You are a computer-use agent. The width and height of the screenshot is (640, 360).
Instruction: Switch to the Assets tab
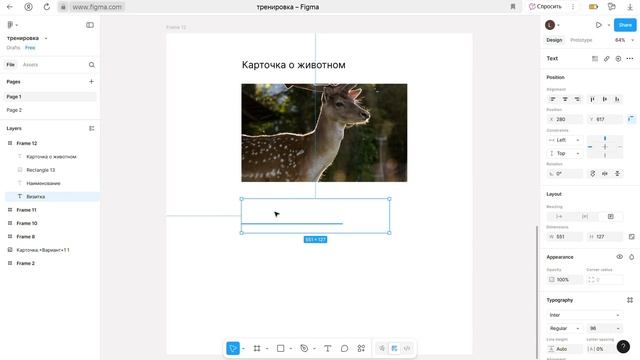tap(30, 64)
